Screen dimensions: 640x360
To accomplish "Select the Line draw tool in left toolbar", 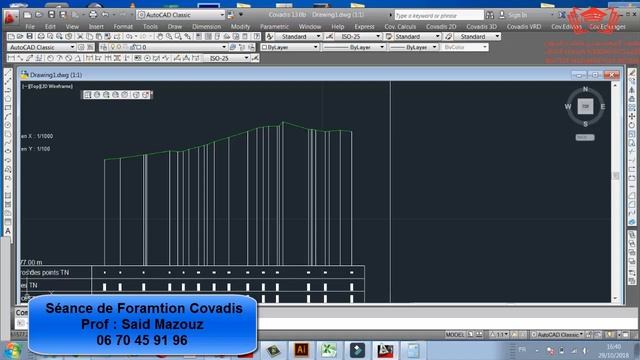I will click(8, 72).
